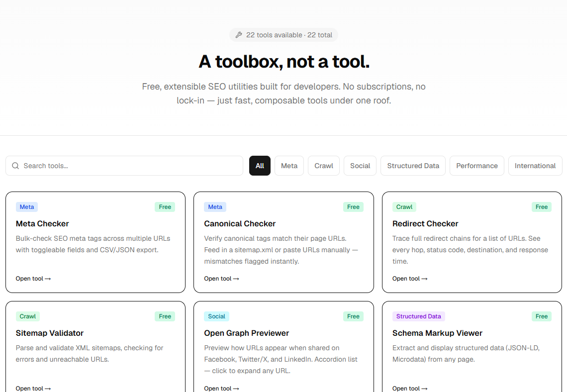Select the Performance filter
This screenshot has width=567, height=392.
point(477,166)
